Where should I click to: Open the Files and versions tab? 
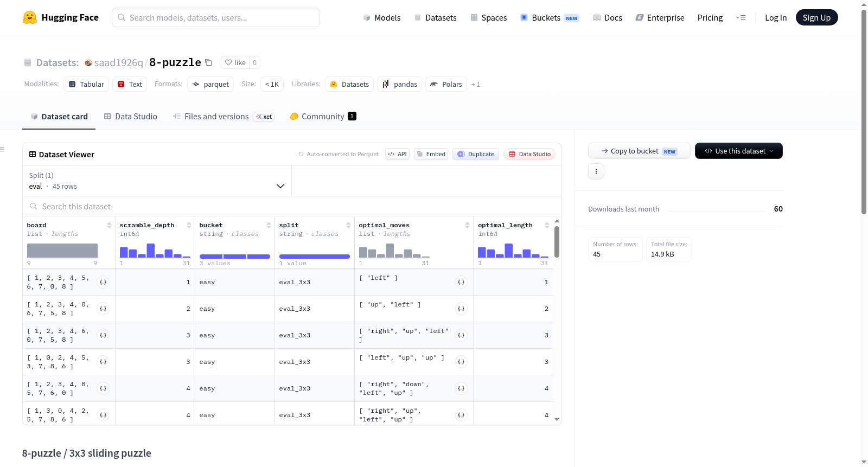[224, 117]
